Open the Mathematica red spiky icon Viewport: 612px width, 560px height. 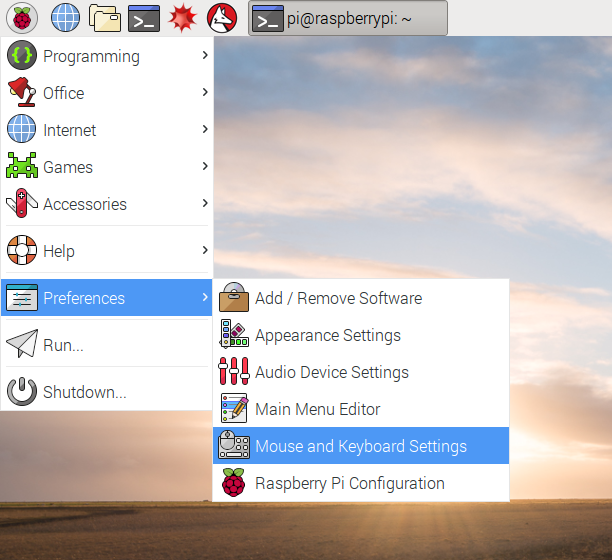pyautogui.click(x=182, y=18)
